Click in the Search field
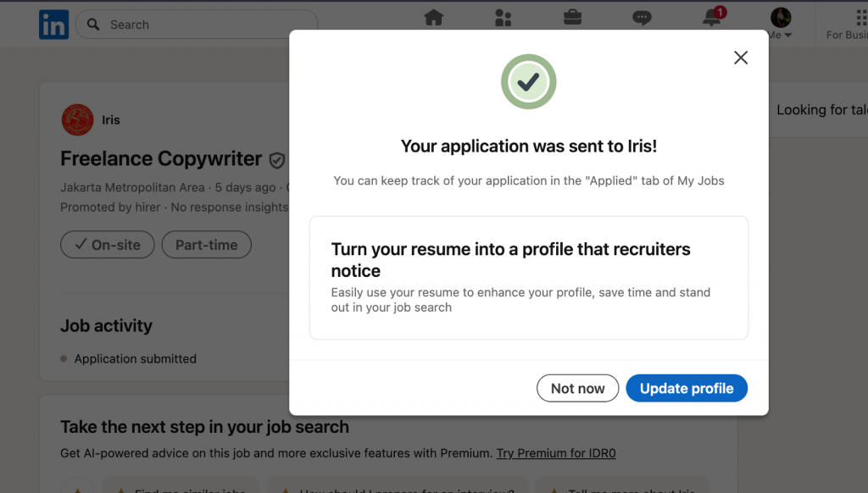This screenshot has height=493, width=868. tap(203, 25)
